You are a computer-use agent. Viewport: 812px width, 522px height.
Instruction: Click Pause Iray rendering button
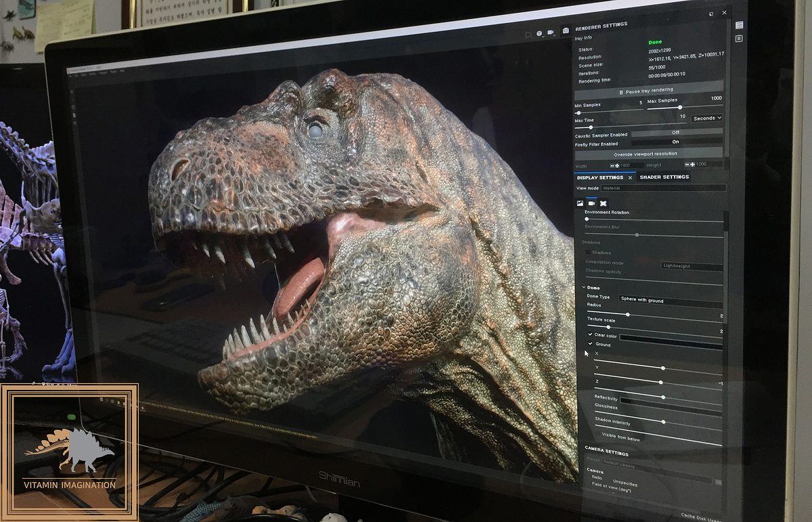pyautogui.click(x=649, y=90)
